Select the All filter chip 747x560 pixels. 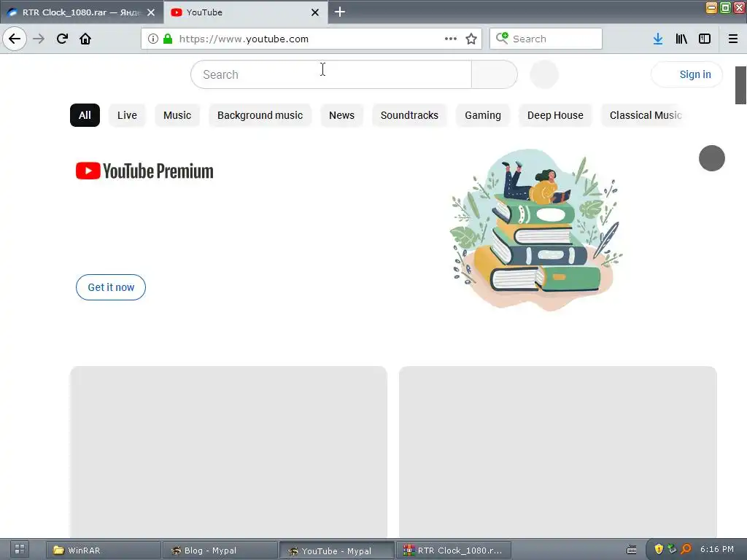tap(85, 115)
